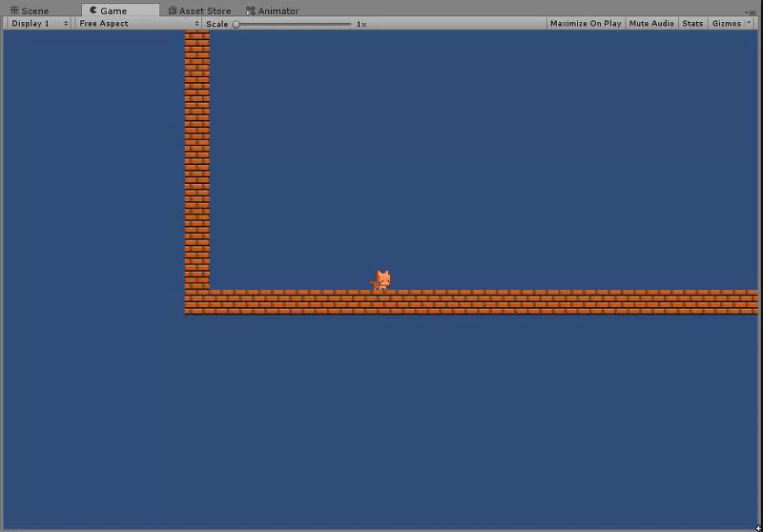Open the panel options menu icon
The image size is (763, 532).
750,12
